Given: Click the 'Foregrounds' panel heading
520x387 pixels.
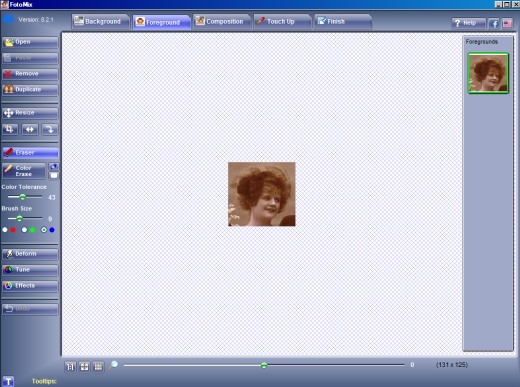Looking at the screenshot, I should (482, 42).
